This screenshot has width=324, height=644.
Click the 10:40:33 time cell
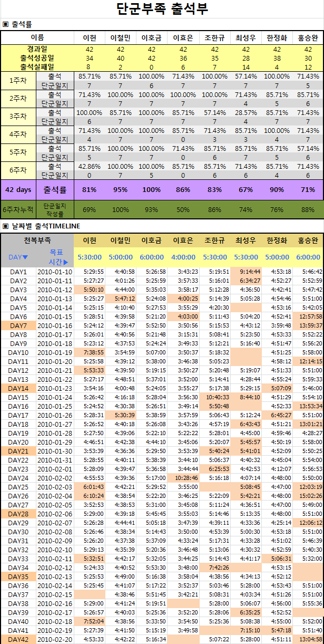coord(214,397)
